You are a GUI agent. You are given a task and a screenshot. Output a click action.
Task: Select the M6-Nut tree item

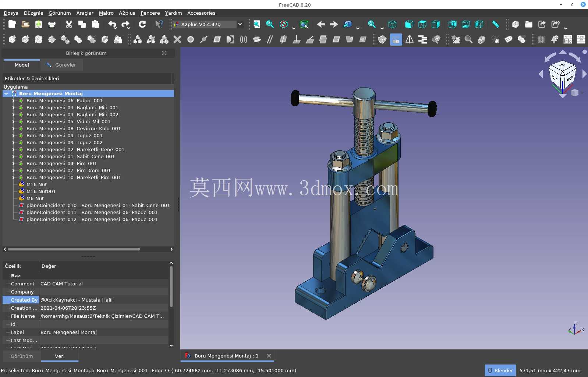tap(35, 198)
